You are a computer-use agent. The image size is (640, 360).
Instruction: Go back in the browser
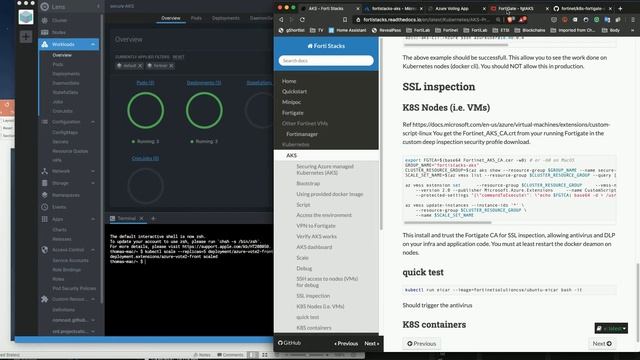281,19
